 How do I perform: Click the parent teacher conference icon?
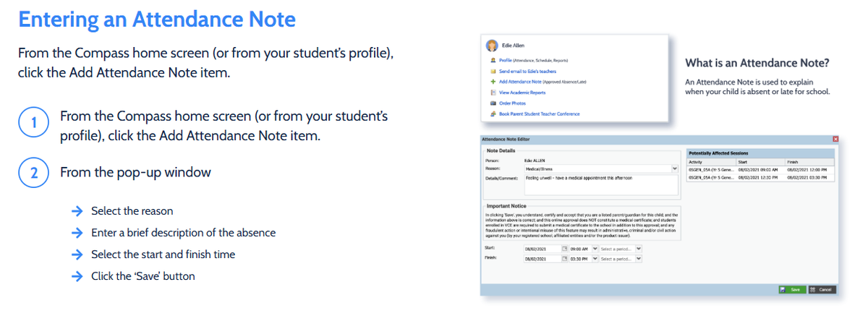pyautogui.click(x=493, y=114)
